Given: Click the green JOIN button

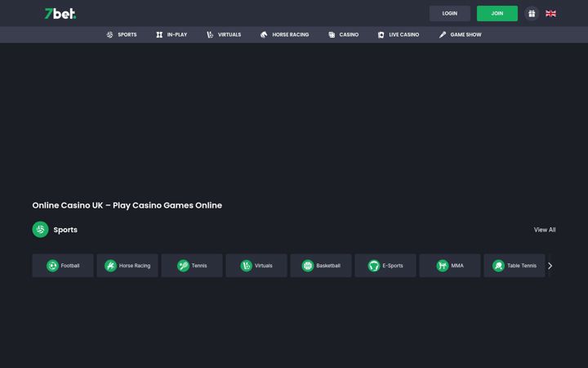Looking at the screenshot, I should pyautogui.click(x=497, y=14).
